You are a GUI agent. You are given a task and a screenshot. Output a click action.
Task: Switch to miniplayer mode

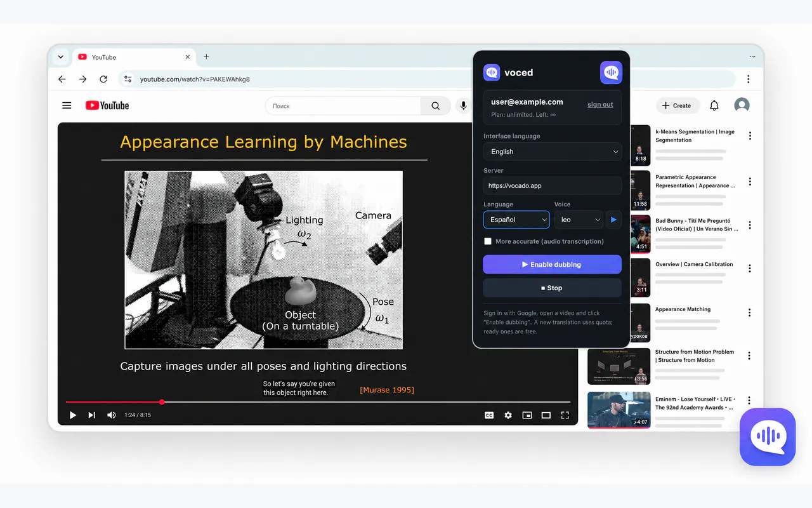pyautogui.click(x=527, y=415)
